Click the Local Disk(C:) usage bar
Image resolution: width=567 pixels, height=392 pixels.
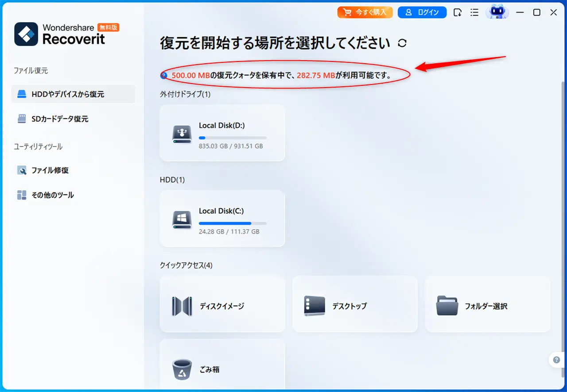point(233,223)
